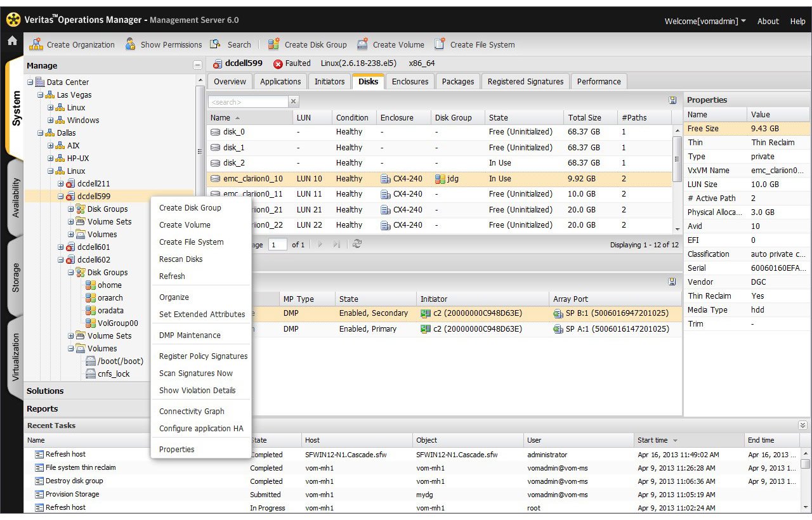
Task: Clear the disk search box with the X
Action: 294,101
